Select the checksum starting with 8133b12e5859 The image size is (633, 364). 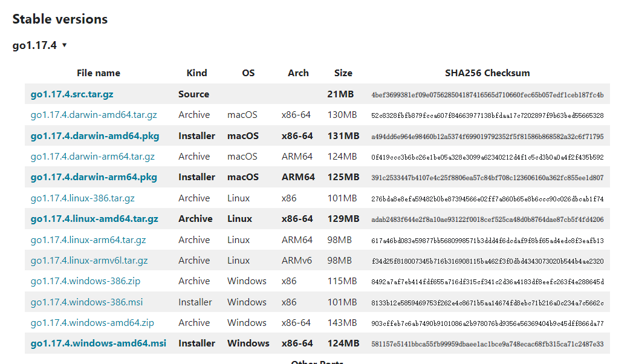487,303
